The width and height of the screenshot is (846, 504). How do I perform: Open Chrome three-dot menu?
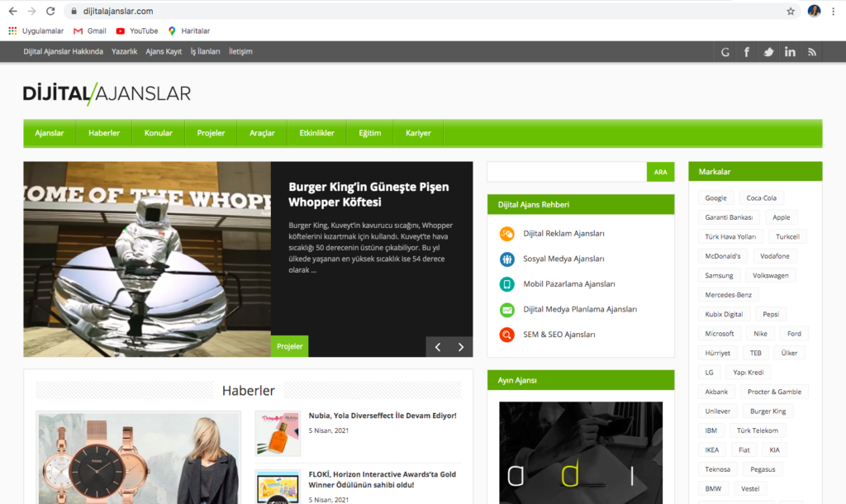(833, 12)
